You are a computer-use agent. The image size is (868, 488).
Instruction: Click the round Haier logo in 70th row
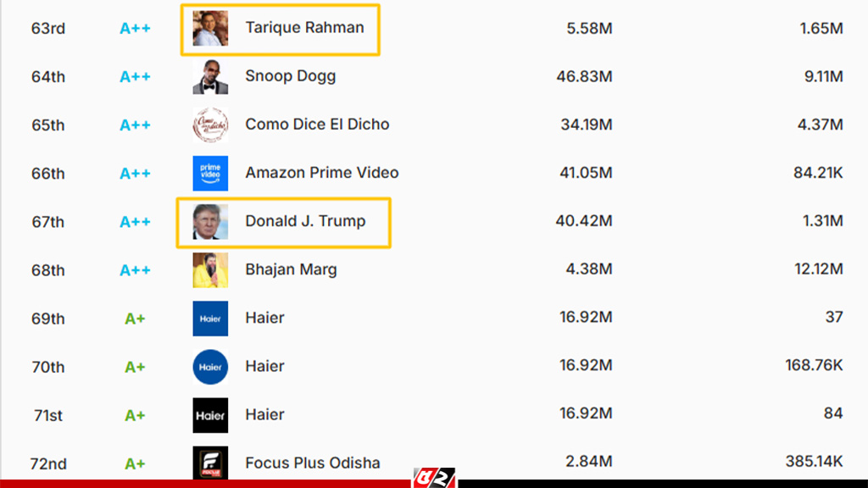[209, 367]
